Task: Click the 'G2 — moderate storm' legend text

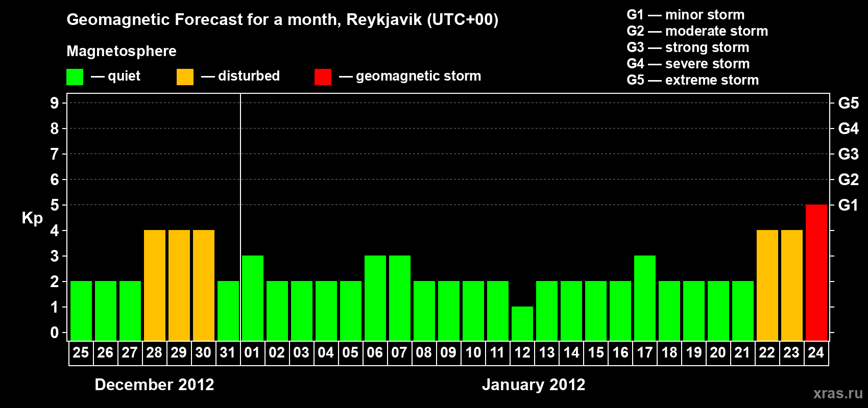Action: click(697, 31)
